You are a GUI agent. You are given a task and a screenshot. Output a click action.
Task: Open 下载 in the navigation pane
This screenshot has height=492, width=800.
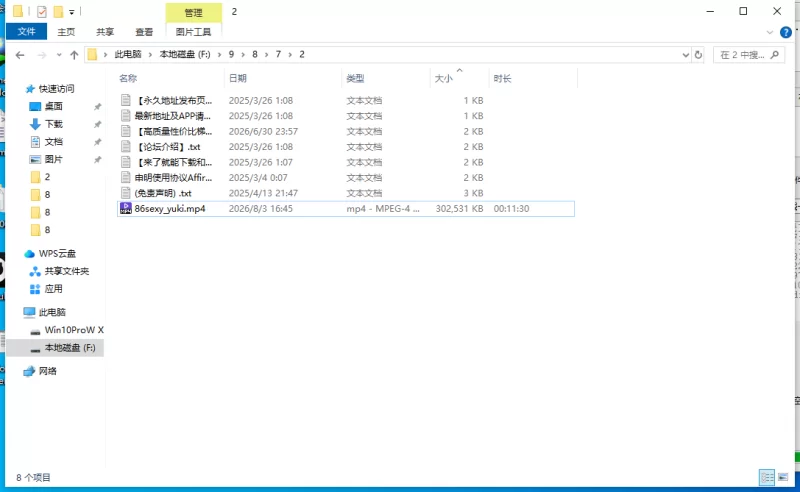click(x=54, y=124)
